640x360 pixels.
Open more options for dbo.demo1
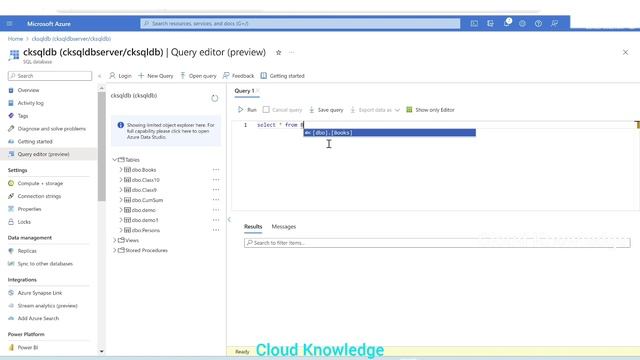[216, 220]
